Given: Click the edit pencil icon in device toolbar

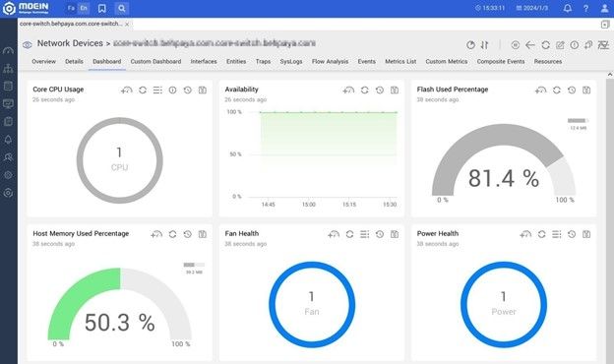Looking at the screenshot, I should [560, 45].
